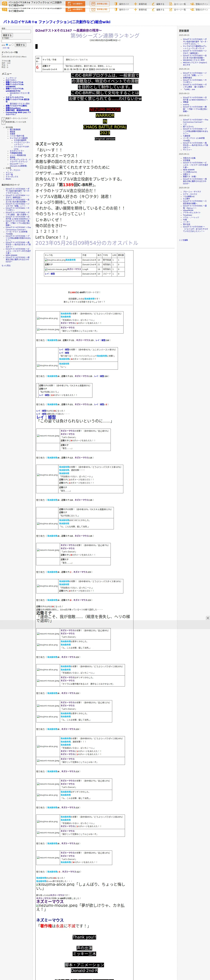Screen dimensions: 210x980
Task: Open ザ・クエスト link
Action: (15, 170)
